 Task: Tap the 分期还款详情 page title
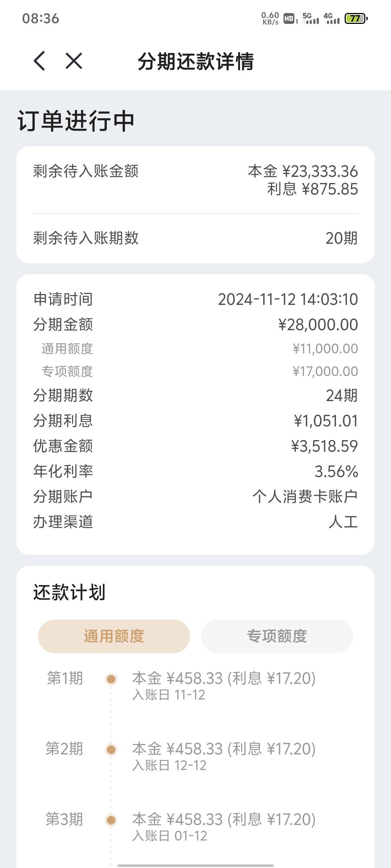coord(195,61)
